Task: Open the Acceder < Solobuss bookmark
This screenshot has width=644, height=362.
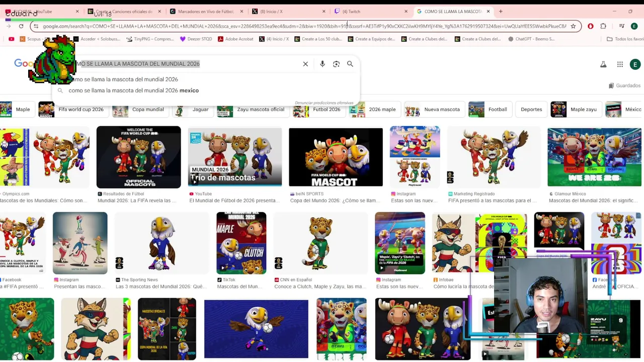Action: tap(96, 39)
